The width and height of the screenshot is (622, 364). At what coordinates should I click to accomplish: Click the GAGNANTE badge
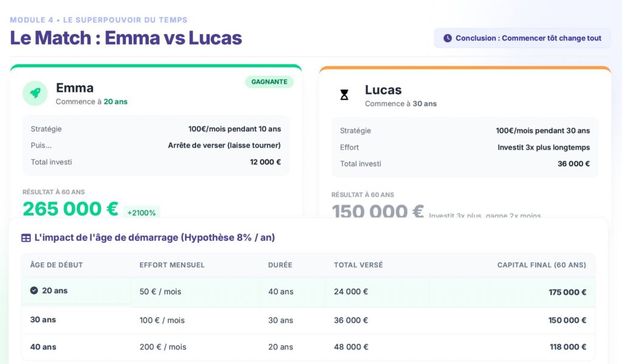[x=269, y=82]
